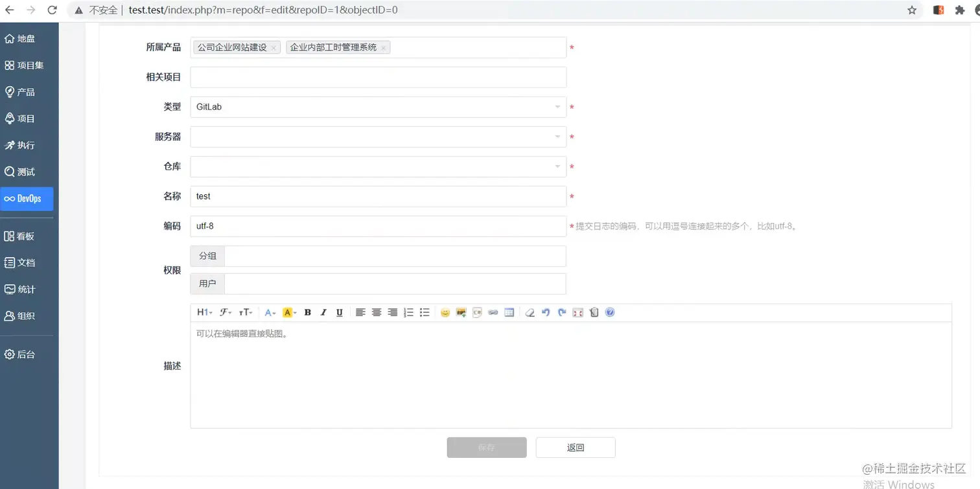Open the 类型 GitLab dropdown
Viewport: 980px width, 489px height.
point(379,107)
